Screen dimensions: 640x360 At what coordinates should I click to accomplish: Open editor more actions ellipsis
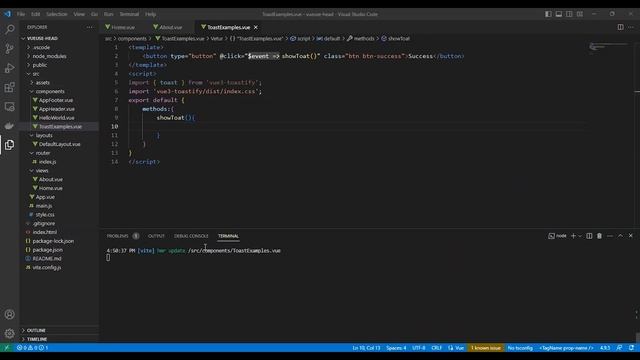click(x=631, y=27)
